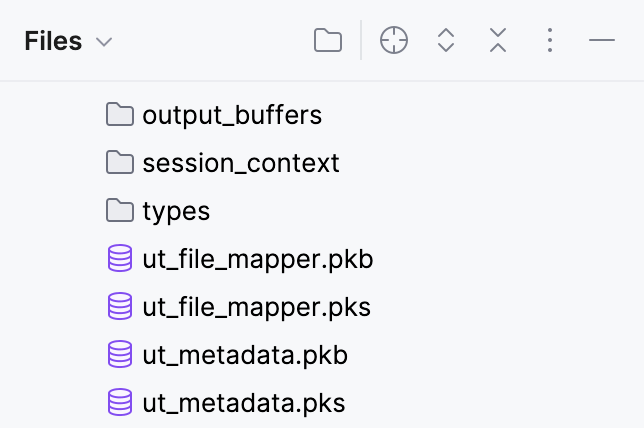
Task: Open the ut_metadata.pks file
Action: [x=244, y=403]
